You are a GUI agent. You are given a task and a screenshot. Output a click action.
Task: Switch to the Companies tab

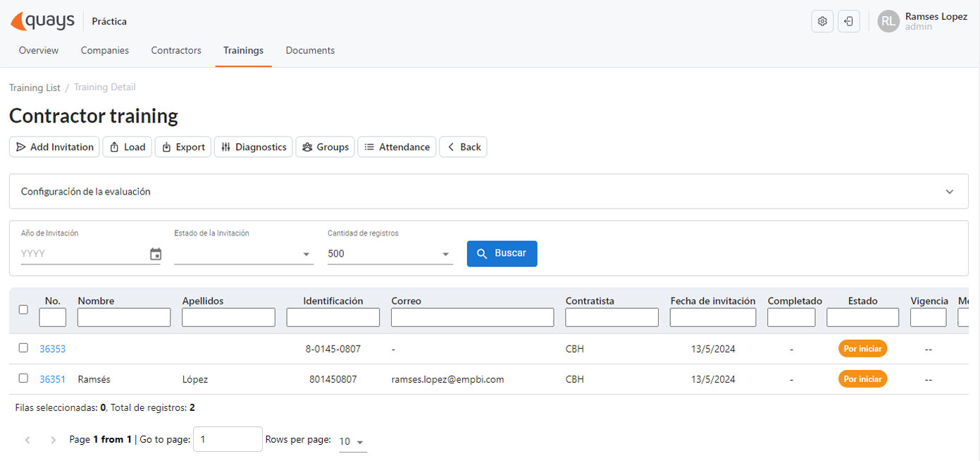104,50
